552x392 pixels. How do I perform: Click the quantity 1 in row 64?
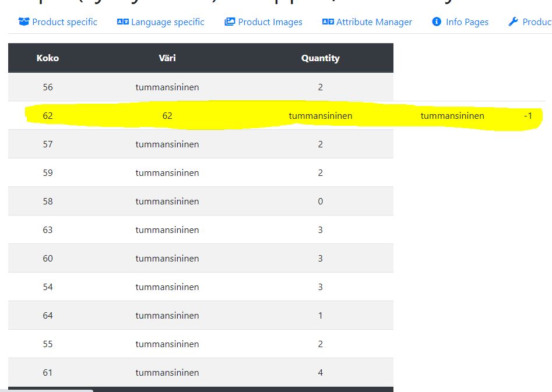pos(321,315)
